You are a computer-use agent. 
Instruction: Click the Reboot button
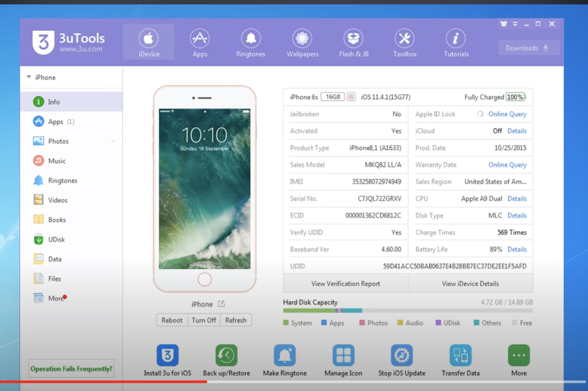(x=172, y=320)
